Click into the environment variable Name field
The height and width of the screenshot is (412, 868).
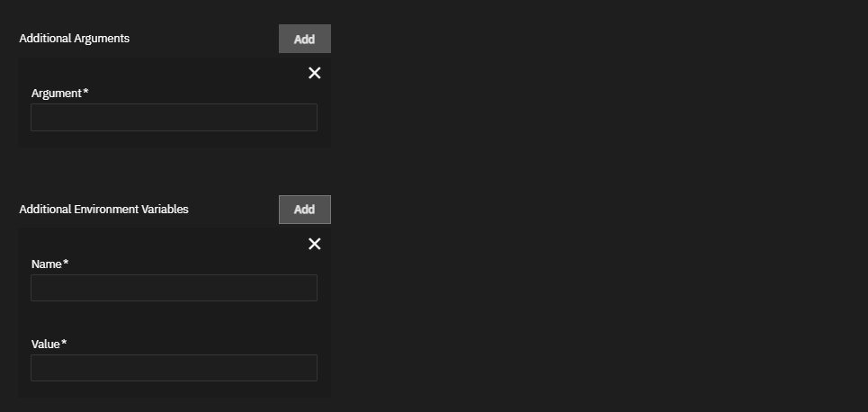(x=174, y=288)
